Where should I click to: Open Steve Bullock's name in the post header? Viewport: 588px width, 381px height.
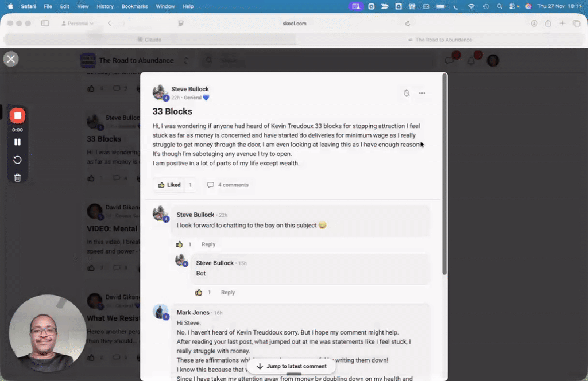tap(189, 89)
